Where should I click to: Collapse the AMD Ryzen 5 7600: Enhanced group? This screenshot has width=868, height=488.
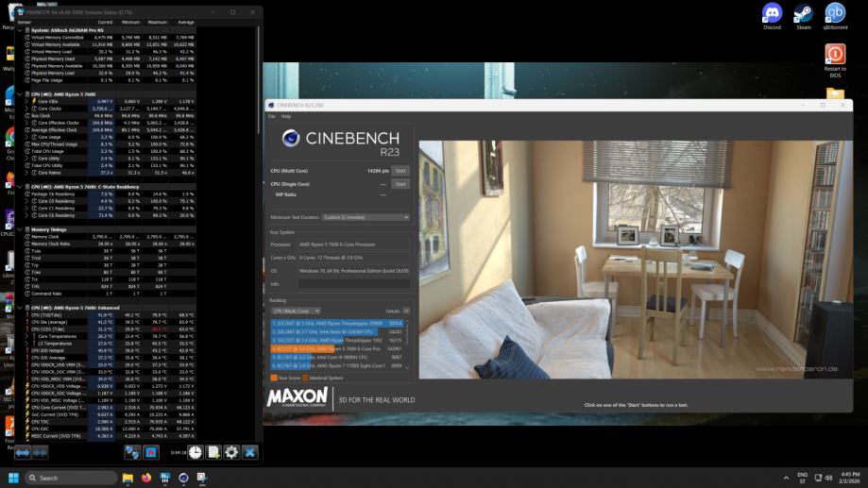(20, 308)
